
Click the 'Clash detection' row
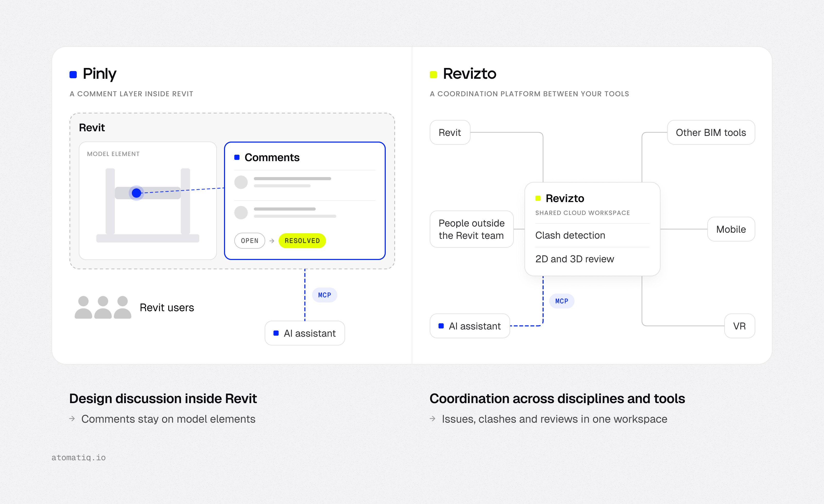click(592, 235)
